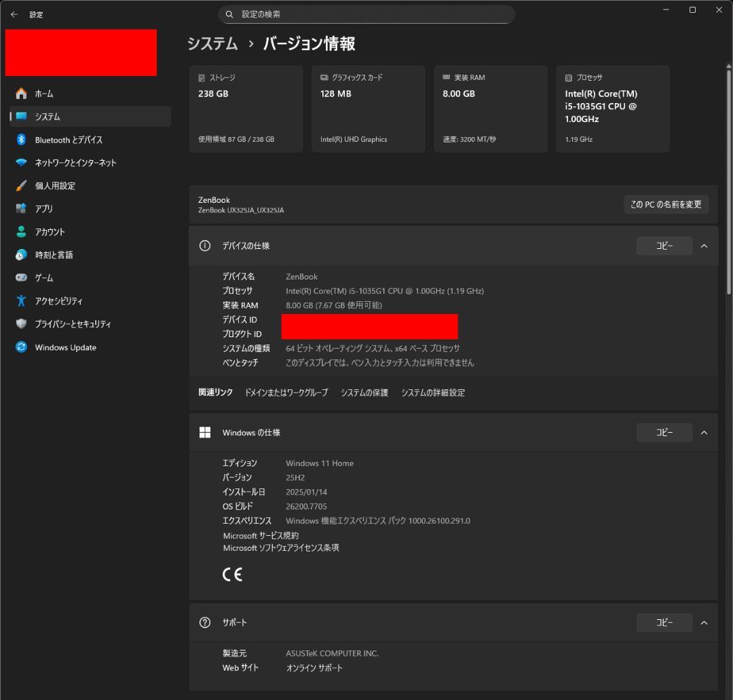Image resolution: width=733 pixels, height=700 pixels.
Task: Open the ゲーム settings page
Action: point(43,277)
